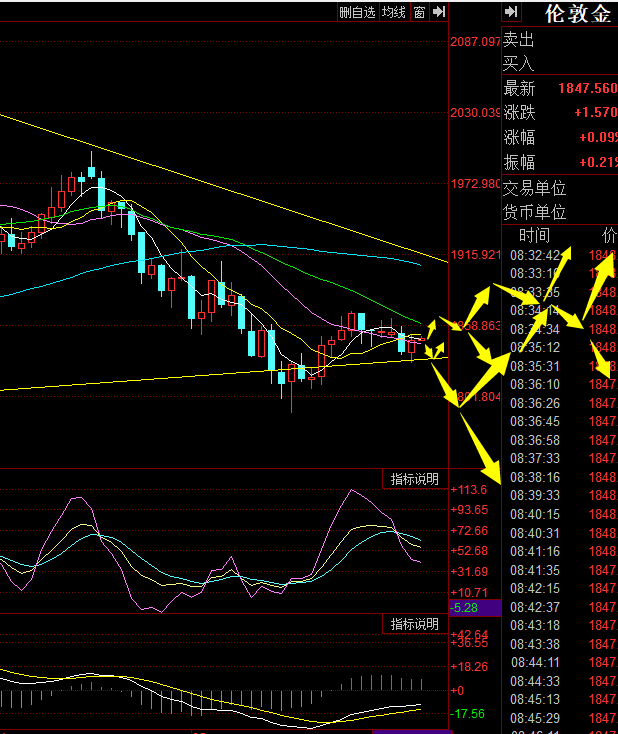Click the 交易单位 label
This screenshot has width=618, height=734.
click(x=534, y=188)
